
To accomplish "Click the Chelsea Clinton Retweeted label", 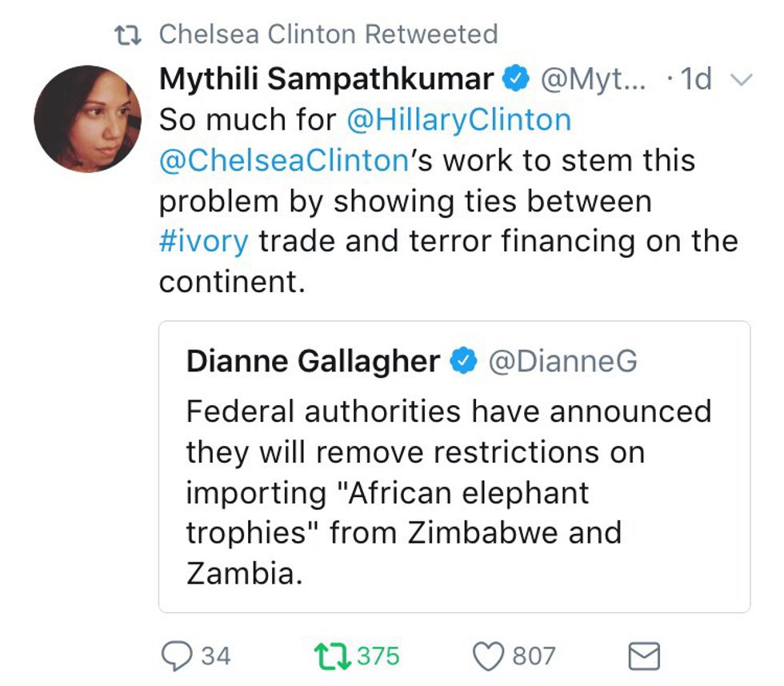I will point(328,34).
